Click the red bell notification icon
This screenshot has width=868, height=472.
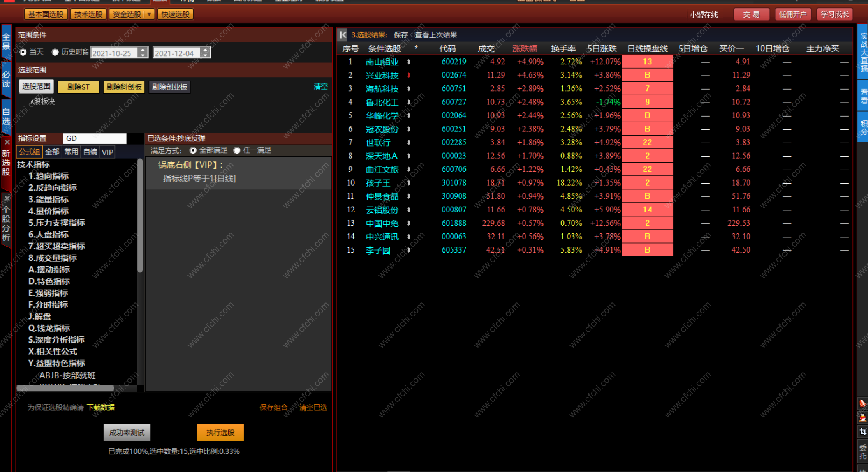click(863, 403)
